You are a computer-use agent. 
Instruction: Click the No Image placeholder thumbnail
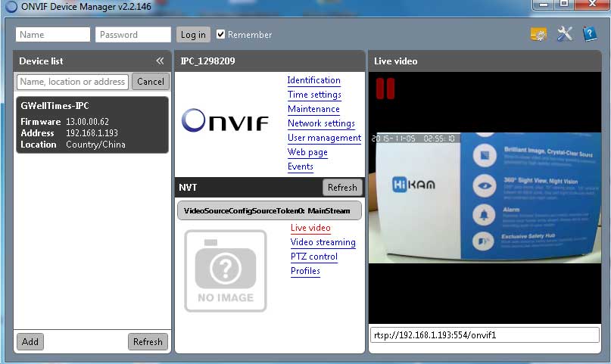pos(226,271)
